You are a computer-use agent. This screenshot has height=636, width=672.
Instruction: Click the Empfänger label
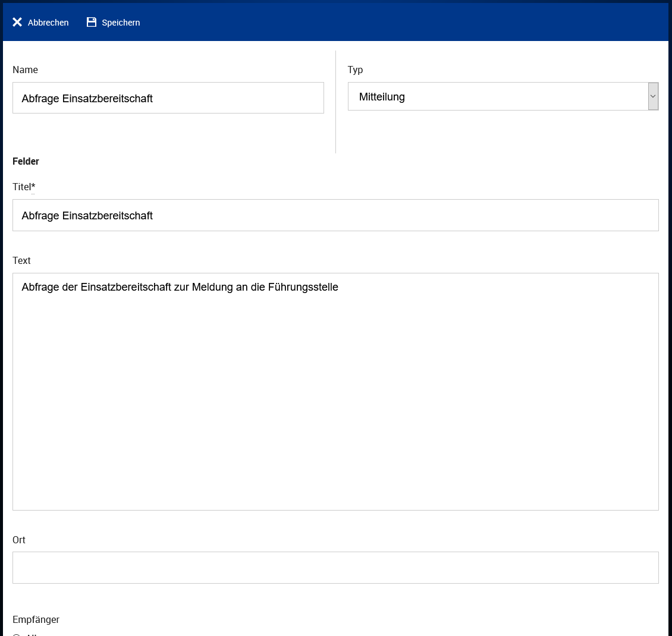(x=36, y=620)
